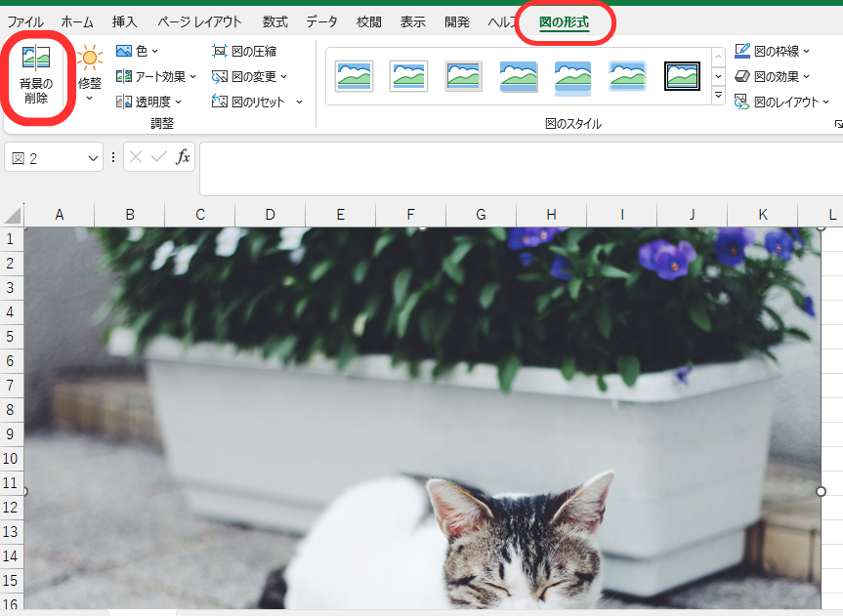843x616 pixels.
Task: Switch to the ページ レイアウト tab
Action: click(x=199, y=22)
